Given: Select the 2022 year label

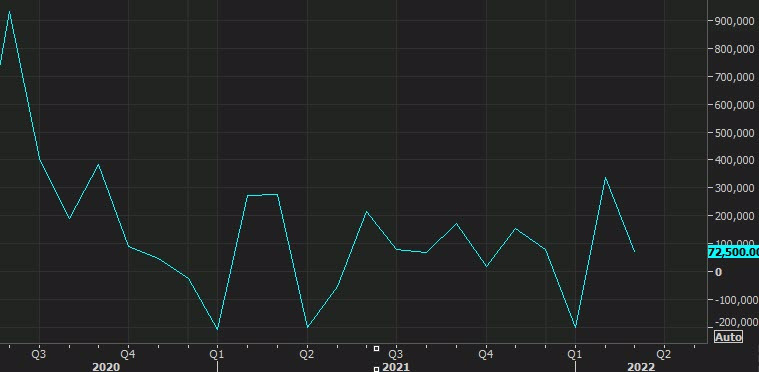Looking at the screenshot, I should (641, 367).
